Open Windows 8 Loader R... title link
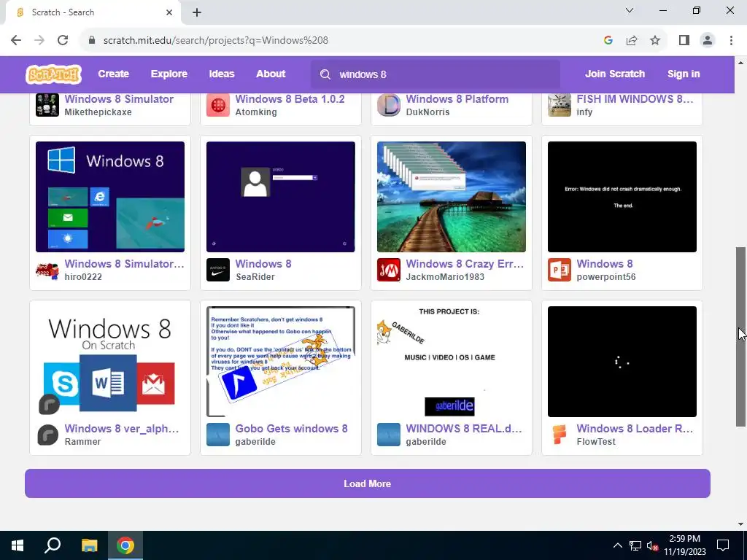This screenshot has width=747, height=560. pyautogui.click(x=635, y=429)
